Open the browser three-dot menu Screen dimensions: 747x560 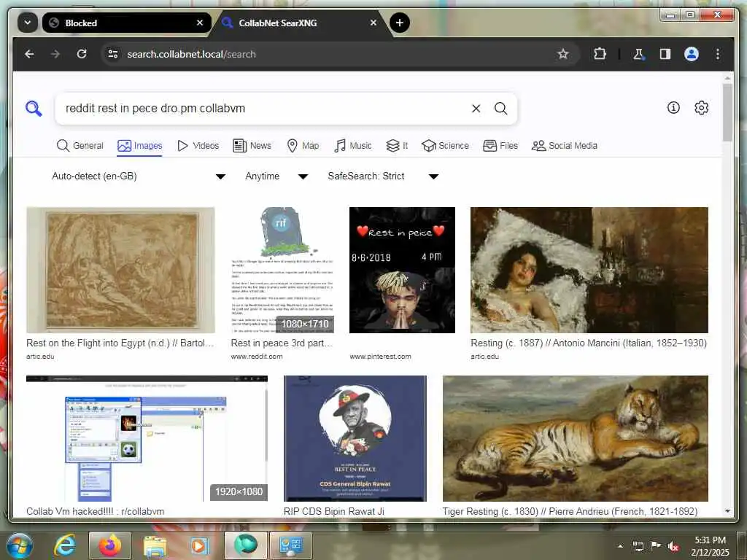click(718, 54)
